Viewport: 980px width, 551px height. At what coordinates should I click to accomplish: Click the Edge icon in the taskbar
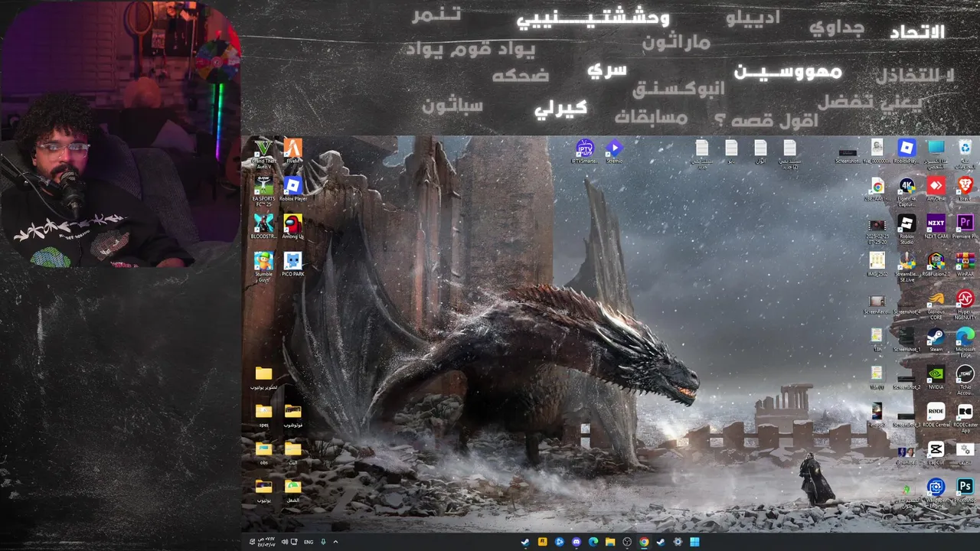coord(593,542)
